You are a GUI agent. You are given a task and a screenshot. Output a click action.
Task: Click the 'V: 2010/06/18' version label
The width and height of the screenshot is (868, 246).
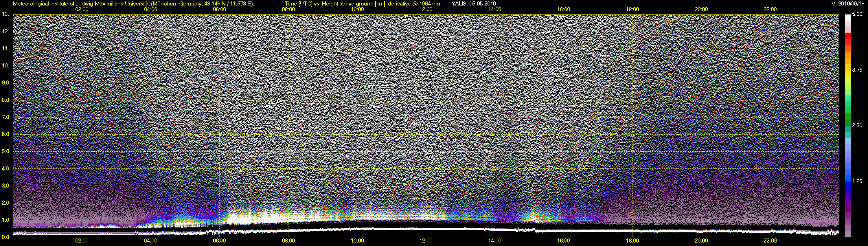[847, 4]
